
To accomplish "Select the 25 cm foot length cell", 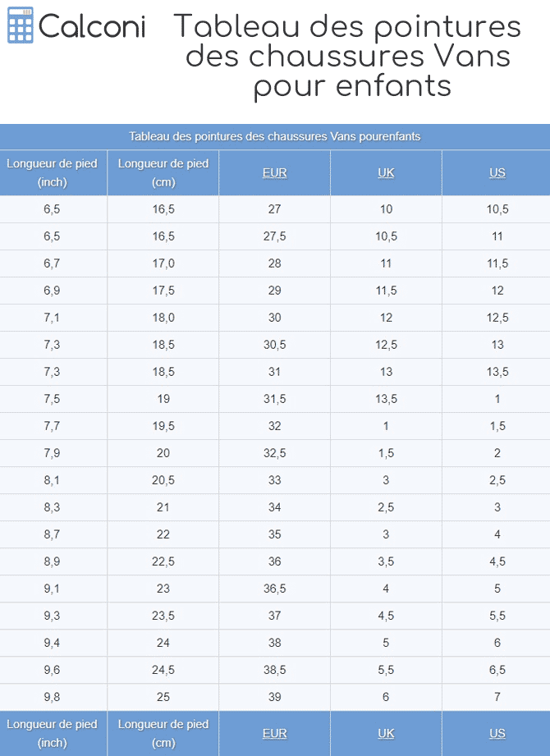I will coord(163,697).
